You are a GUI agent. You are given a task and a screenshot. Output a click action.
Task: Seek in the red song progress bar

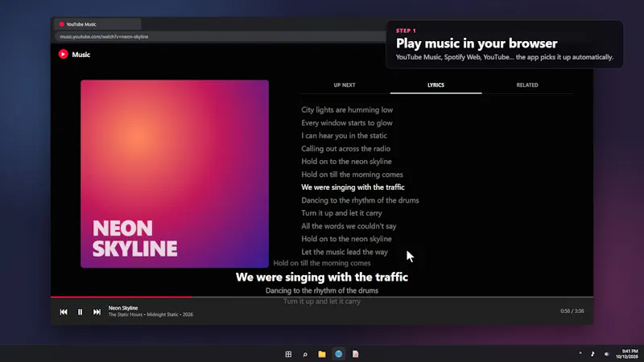[x=121, y=297]
